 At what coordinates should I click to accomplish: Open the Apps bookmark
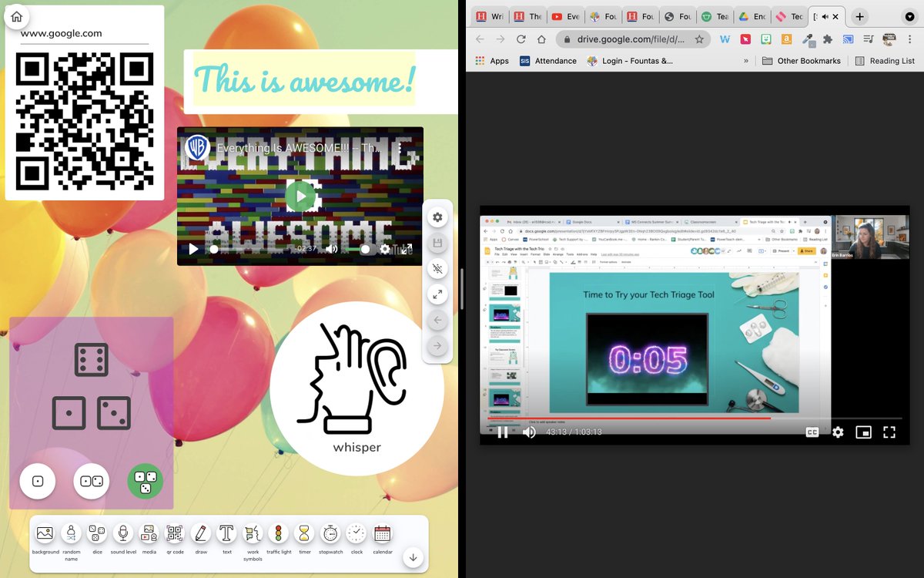tap(492, 61)
